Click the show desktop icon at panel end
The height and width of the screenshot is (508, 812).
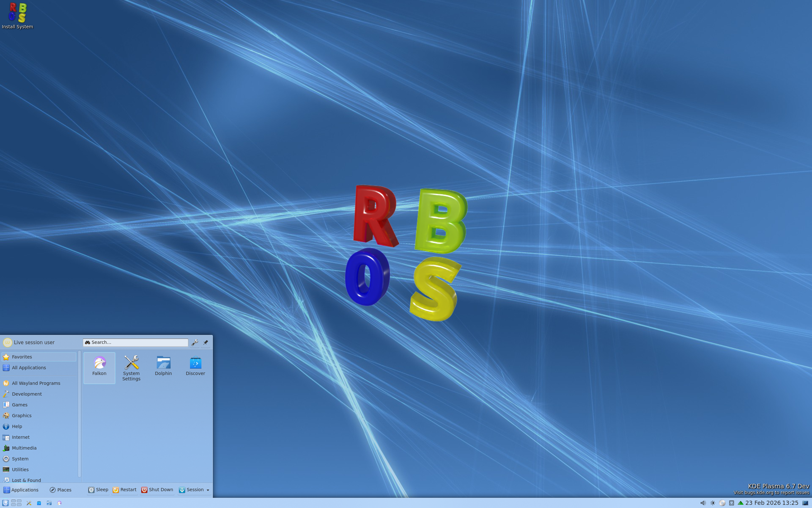pos(805,503)
